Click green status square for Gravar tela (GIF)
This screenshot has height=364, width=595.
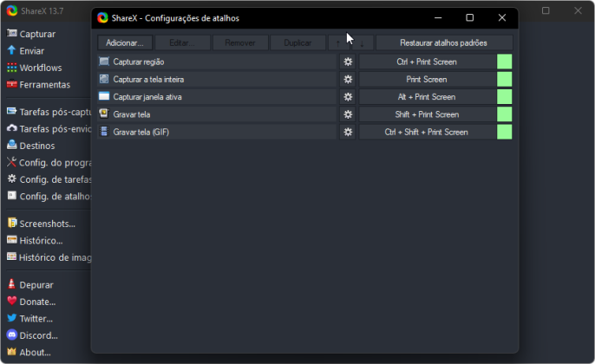tap(505, 132)
